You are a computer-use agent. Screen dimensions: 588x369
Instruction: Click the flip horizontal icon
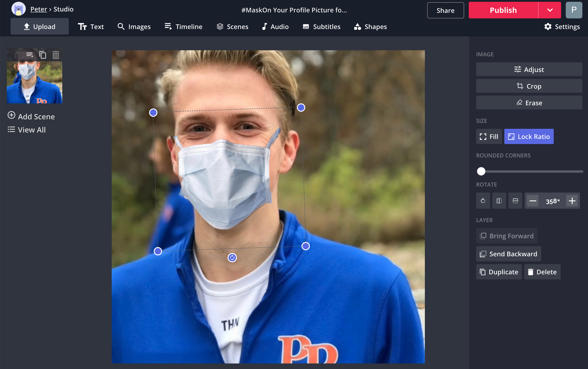tap(499, 201)
